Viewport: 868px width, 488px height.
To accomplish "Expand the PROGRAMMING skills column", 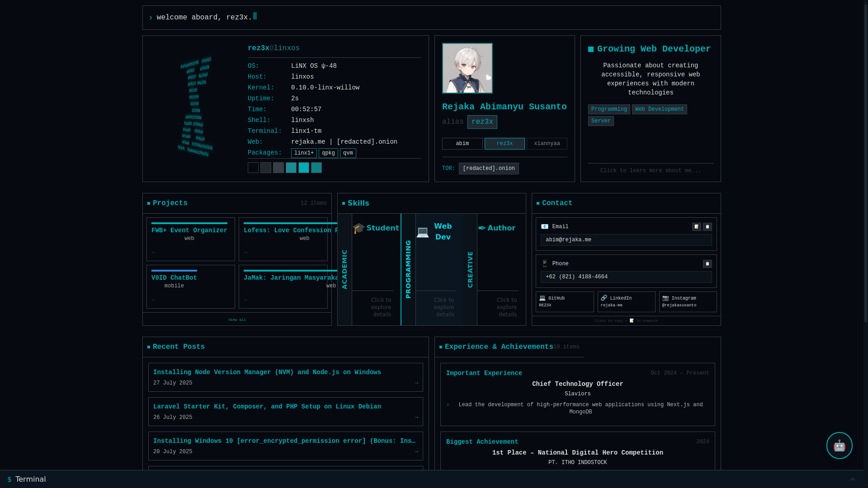I will pos(408,269).
